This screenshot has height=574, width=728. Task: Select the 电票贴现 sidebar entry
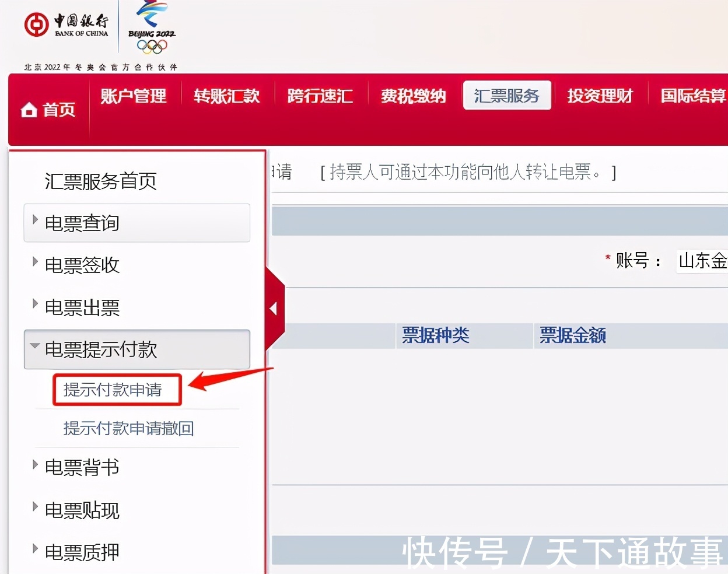pyautogui.click(x=82, y=510)
